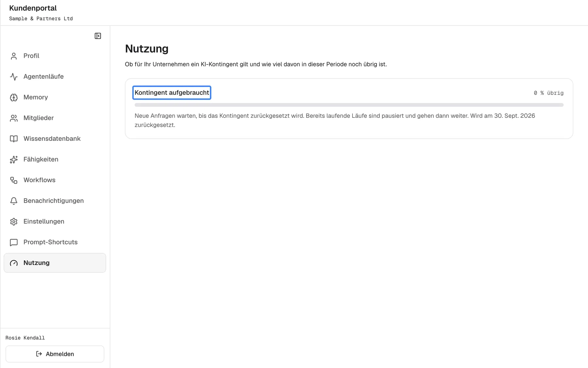Click the Benachrichtigungen bell icon
Screen dimensions: 588x368
click(x=14, y=201)
